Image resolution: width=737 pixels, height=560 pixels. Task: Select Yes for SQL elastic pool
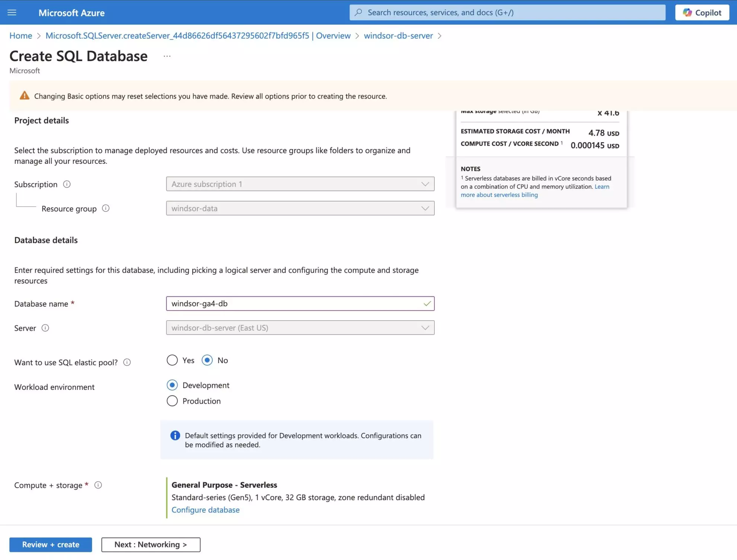172,360
